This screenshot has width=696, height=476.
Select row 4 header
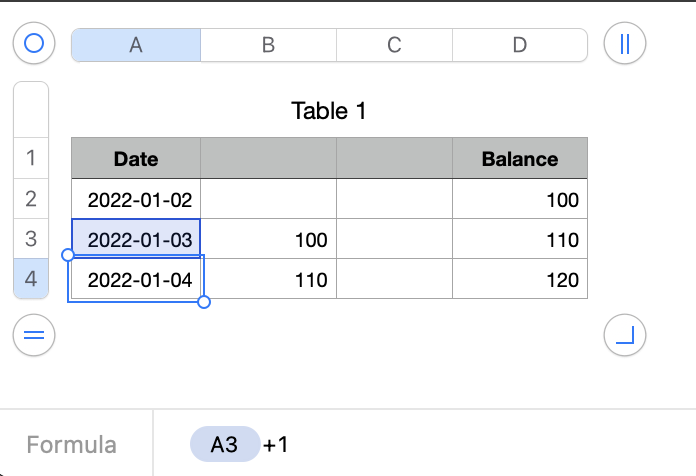pos(30,279)
